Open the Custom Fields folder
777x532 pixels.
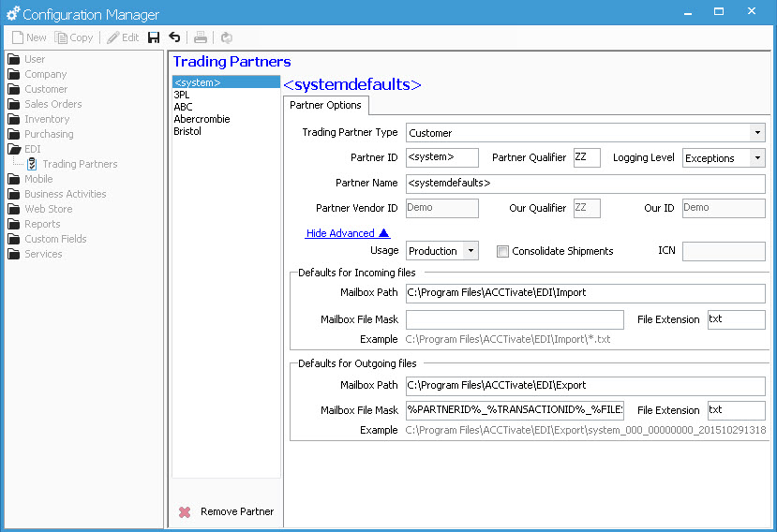(x=14, y=239)
